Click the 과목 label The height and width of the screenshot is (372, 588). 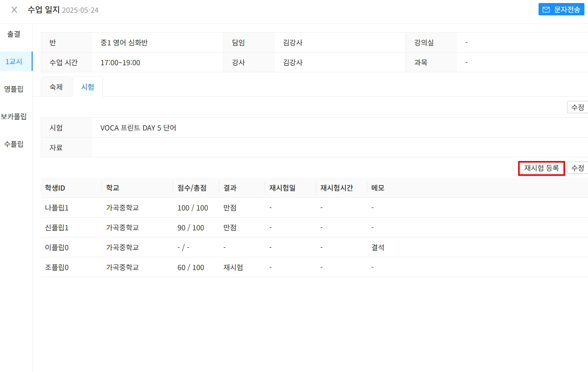pyautogui.click(x=421, y=63)
